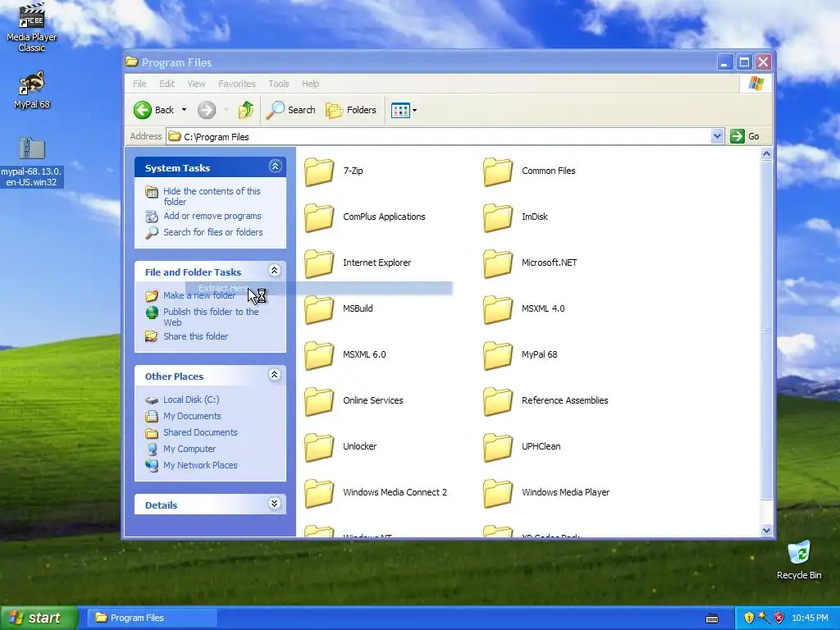This screenshot has width=840, height=630.
Task: Select the MyPal 68 folder
Action: tap(520, 354)
